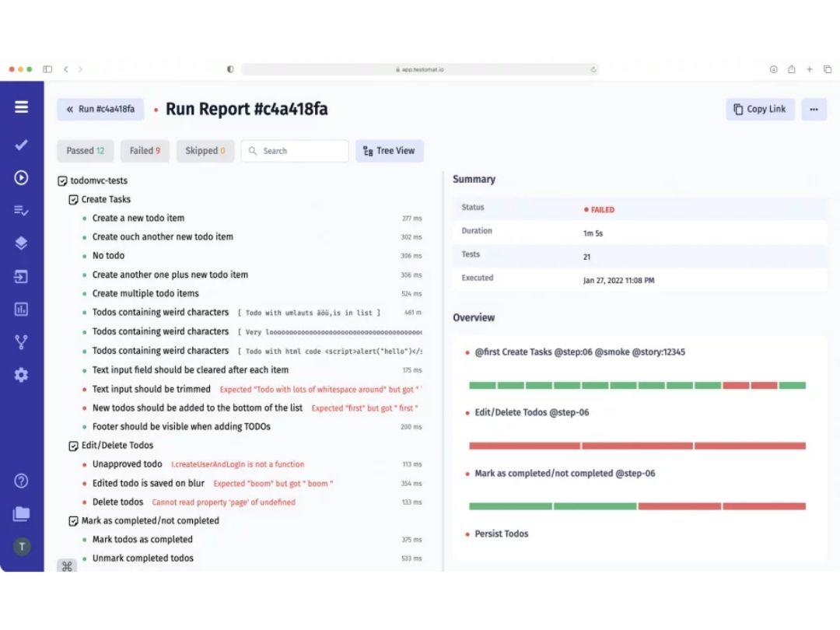Click first red segment in Edit/Delete Todos bar

click(524, 446)
